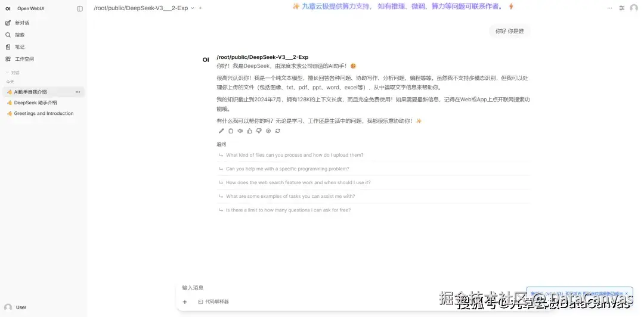Collapse the sidebar with the panel toggle icon
The height and width of the screenshot is (317, 644).
[x=80, y=8]
